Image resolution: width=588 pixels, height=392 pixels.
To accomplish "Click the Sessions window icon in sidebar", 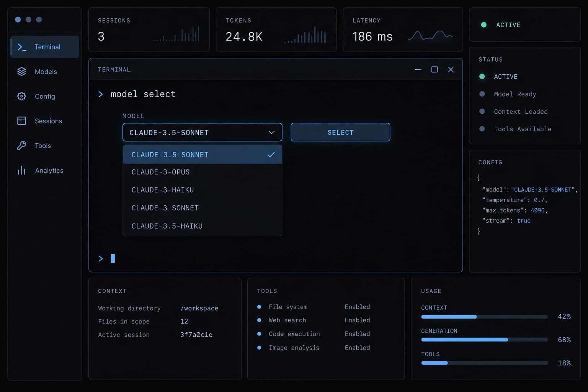I will coord(22,121).
